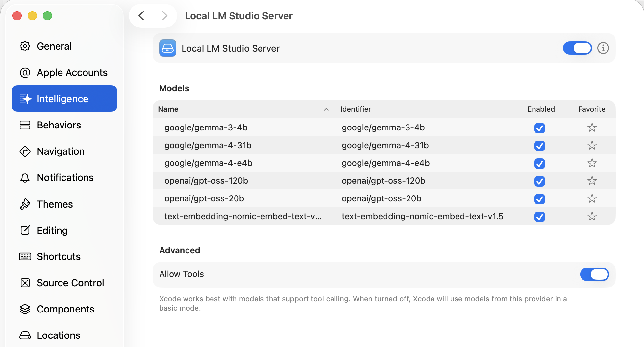644x347 pixels.
Task: Click the Favorite column header
Action: [x=591, y=109]
